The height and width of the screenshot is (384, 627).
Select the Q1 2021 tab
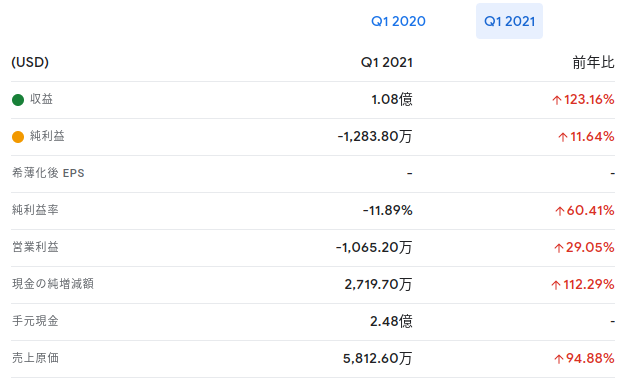pos(509,21)
